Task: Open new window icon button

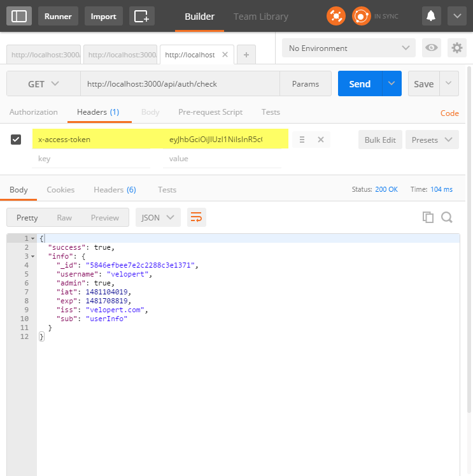Action: coord(141,16)
